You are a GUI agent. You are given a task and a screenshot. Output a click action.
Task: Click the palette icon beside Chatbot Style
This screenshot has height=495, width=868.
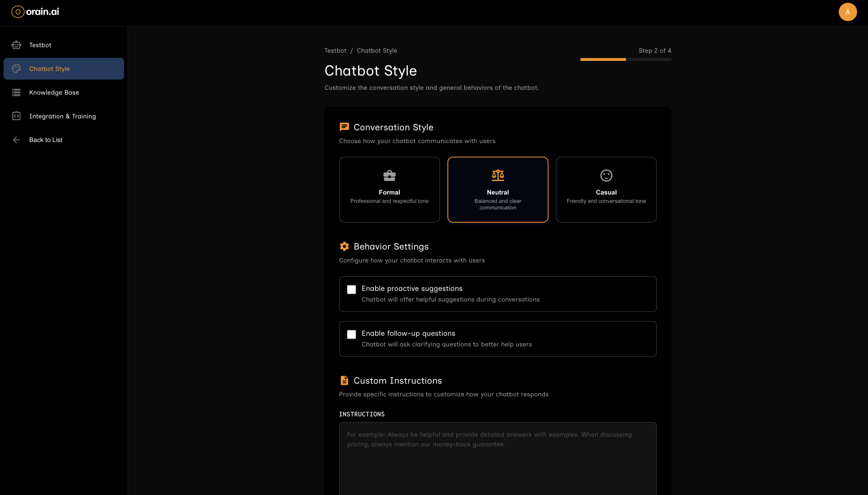tap(16, 69)
